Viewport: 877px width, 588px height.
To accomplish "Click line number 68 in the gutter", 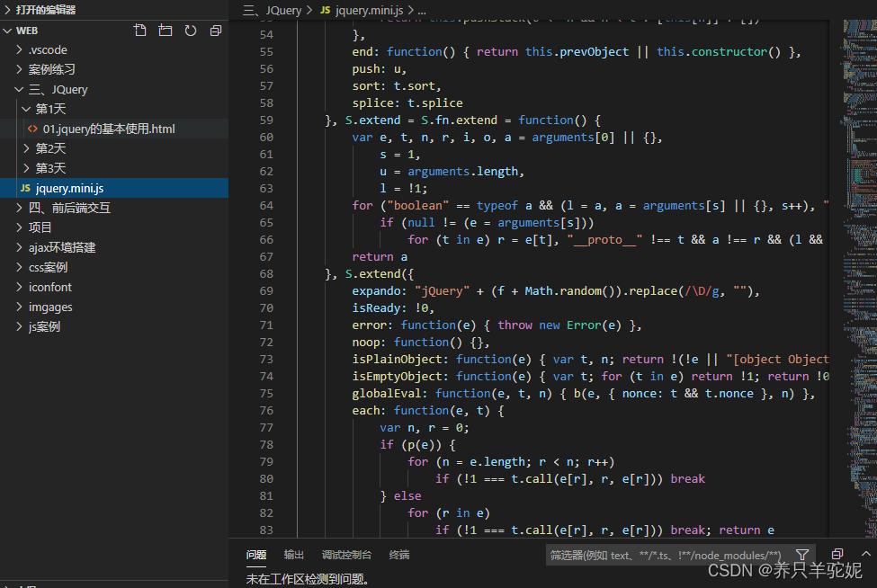I will tap(266, 274).
